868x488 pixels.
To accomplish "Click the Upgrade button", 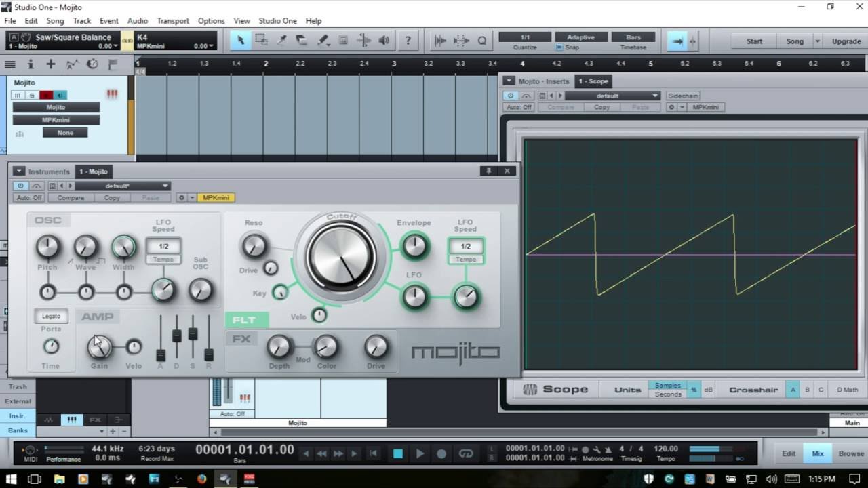I will 846,41.
